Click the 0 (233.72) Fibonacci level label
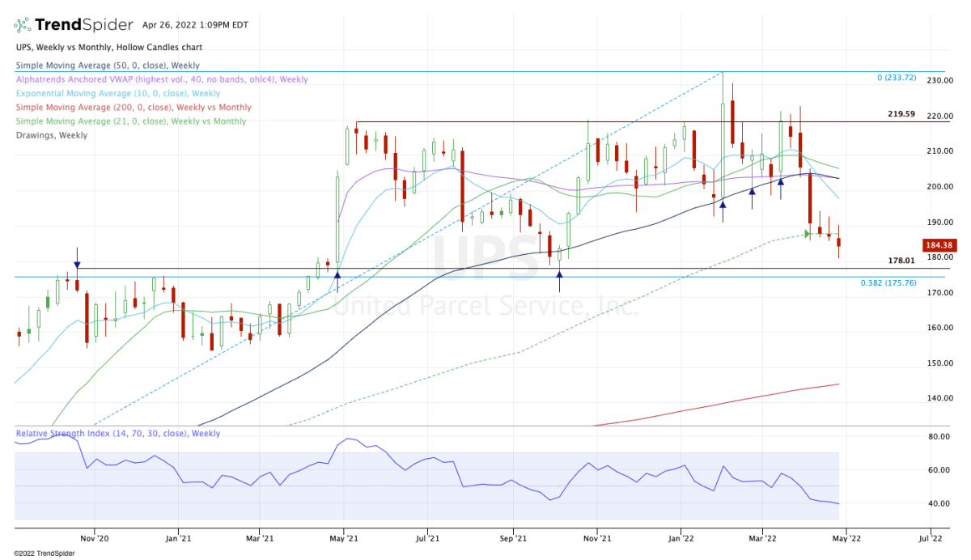971x560 pixels. tap(897, 78)
